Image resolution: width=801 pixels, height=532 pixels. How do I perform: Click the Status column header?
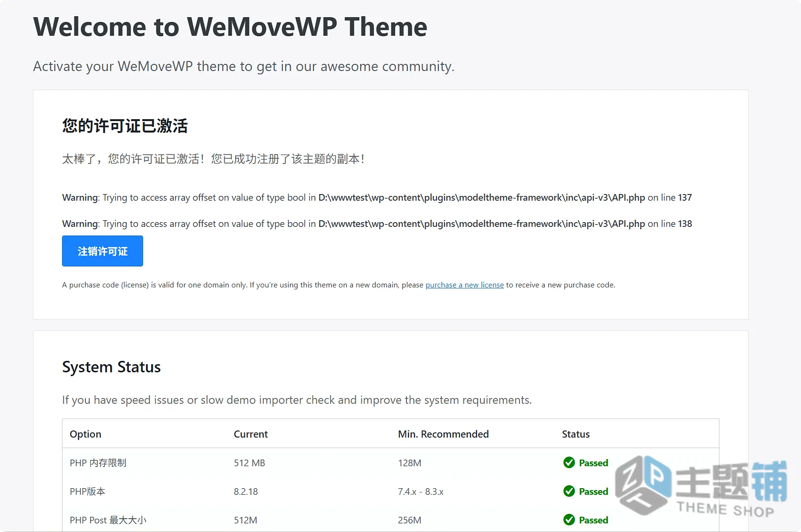pos(576,434)
